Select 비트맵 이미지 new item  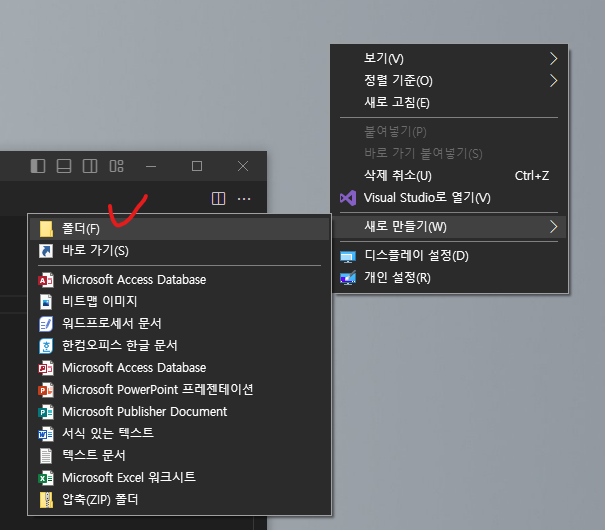[179, 301]
